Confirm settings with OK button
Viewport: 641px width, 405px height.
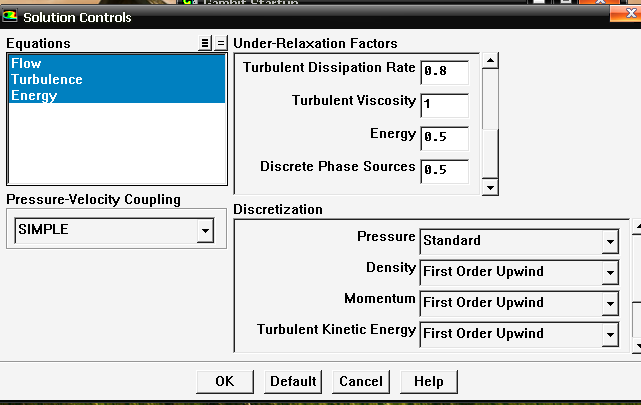(x=225, y=382)
